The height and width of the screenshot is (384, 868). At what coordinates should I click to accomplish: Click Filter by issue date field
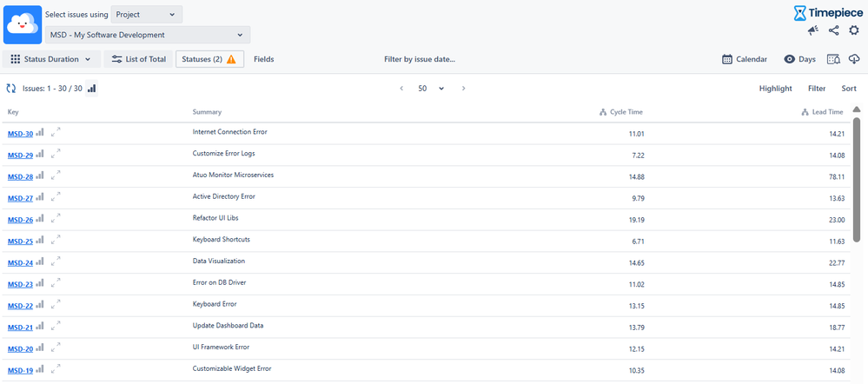(x=420, y=59)
